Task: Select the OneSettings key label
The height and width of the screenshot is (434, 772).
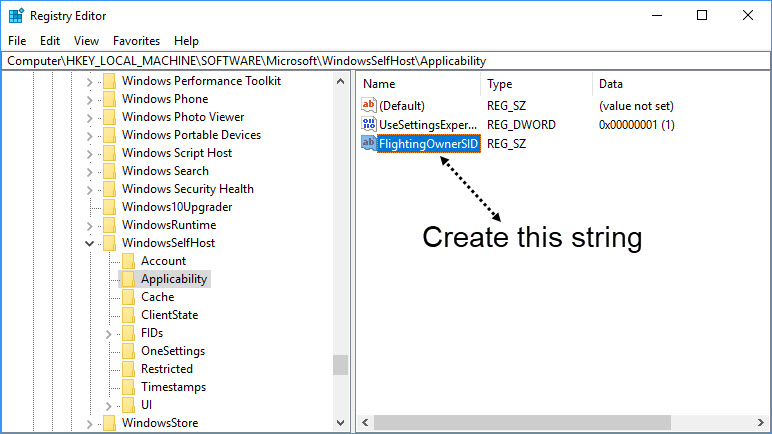Action: click(173, 351)
